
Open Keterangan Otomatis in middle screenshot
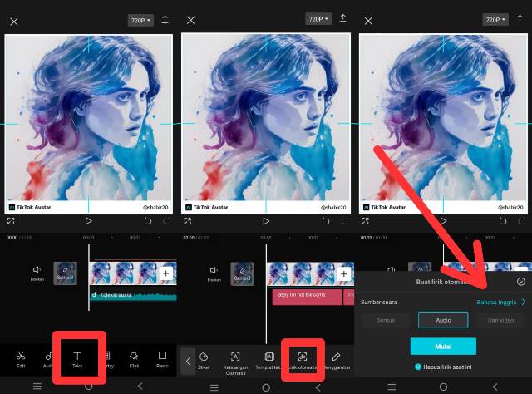point(235,363)
